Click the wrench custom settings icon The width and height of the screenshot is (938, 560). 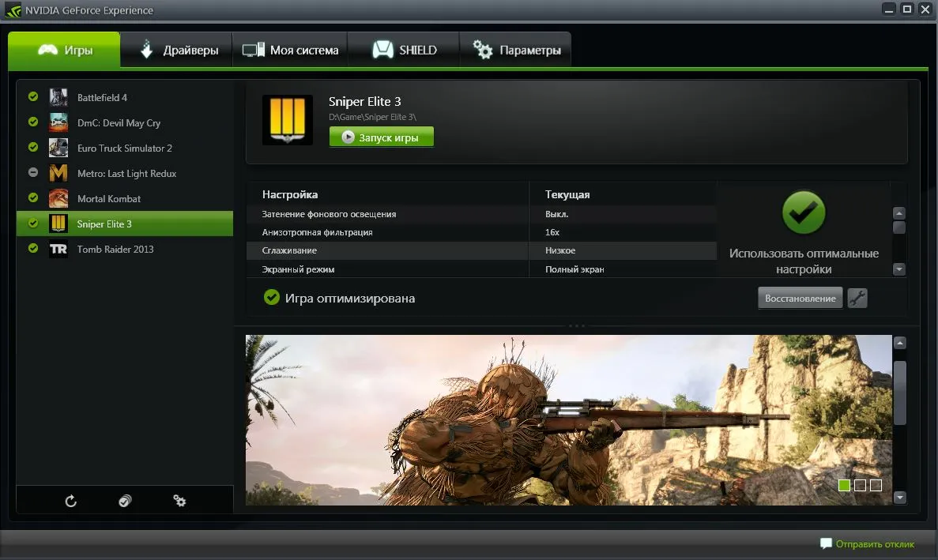click(857, 298)
